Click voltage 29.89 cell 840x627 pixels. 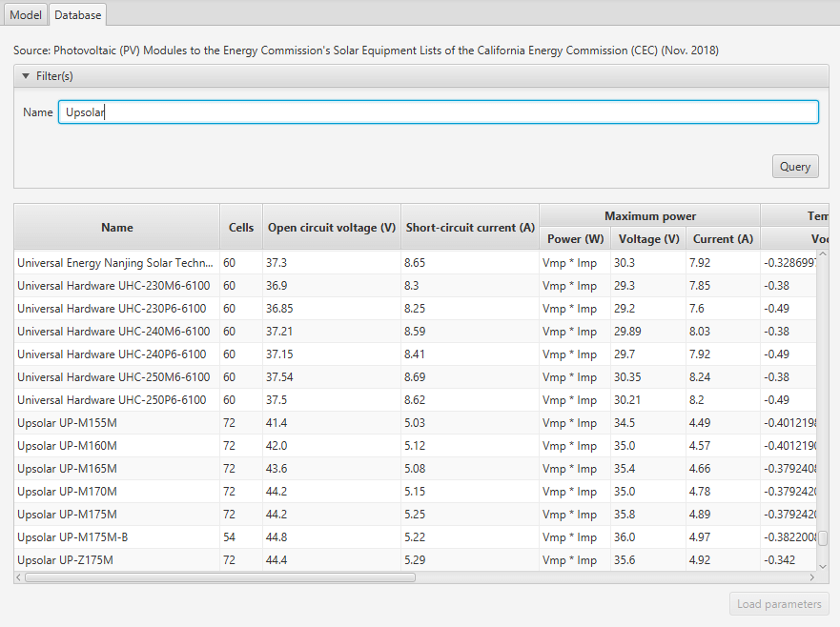pyautogui.click(x=648, y=331)
